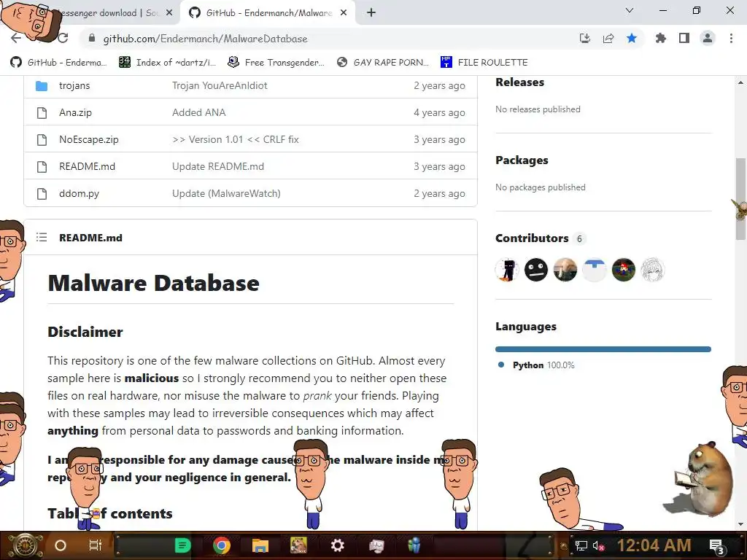This screenshot has width=747, height=560.
Task: Close the GitHub Endermanch tab
Action: (x=344, y=13)
